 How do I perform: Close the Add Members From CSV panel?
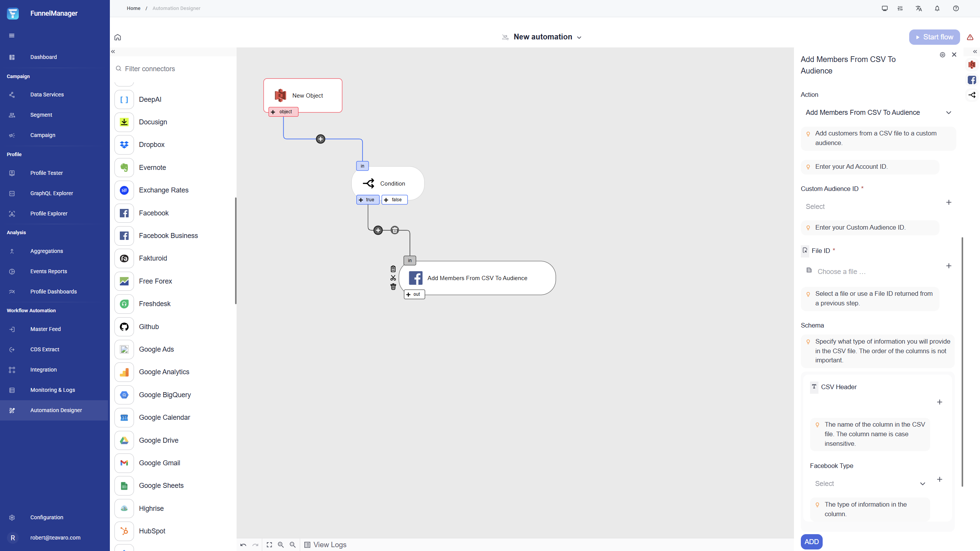(x=954, y=55)
